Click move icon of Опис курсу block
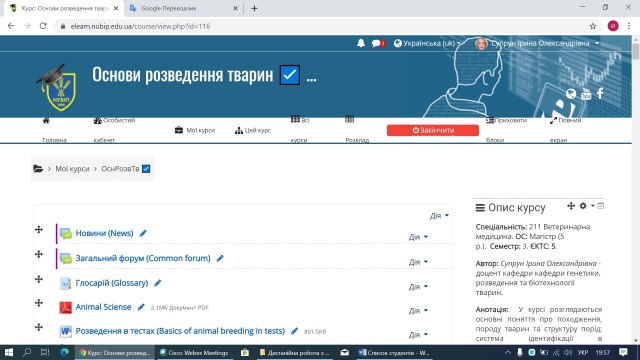This screenshot has height=360, width=640. point(571,206)
